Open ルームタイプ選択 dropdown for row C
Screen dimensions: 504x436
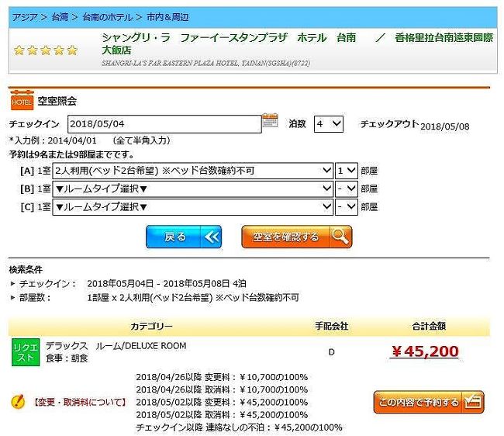pyautogui.click(x=192, y=207)
